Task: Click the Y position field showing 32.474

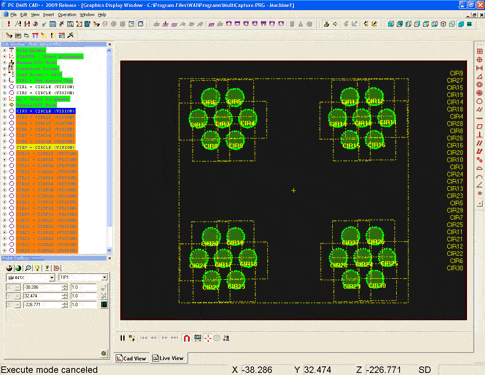Action: click(x=42, y=296)
